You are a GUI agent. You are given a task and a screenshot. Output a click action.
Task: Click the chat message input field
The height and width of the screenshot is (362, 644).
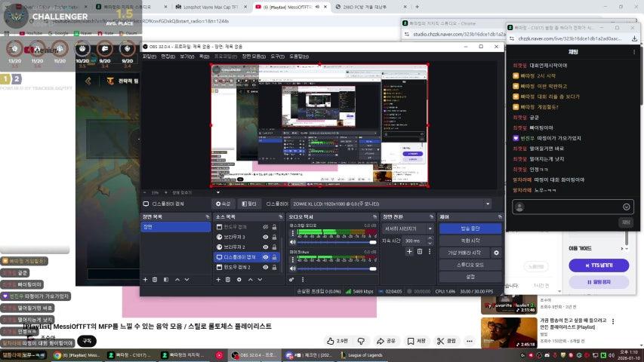(x=566, y=207)
